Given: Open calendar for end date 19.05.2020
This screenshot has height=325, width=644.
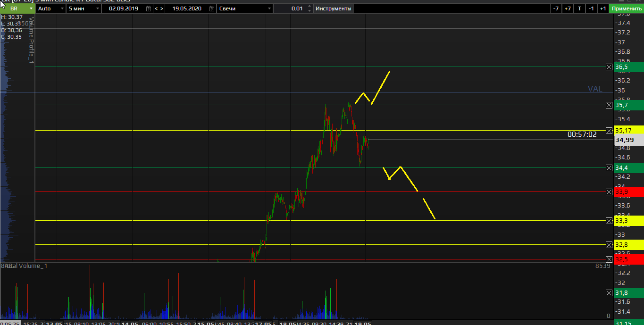Looking at the screenshot, I should 212,8.
